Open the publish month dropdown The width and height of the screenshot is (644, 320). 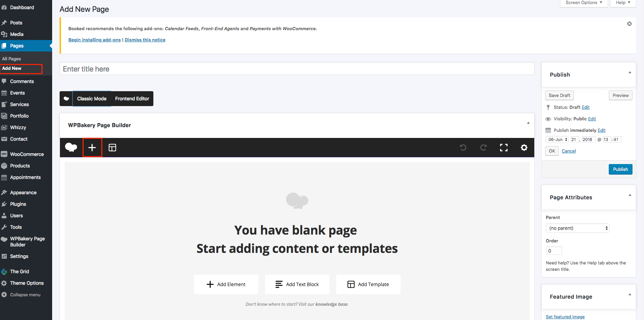pyautogui.click(x=557, y=140)
